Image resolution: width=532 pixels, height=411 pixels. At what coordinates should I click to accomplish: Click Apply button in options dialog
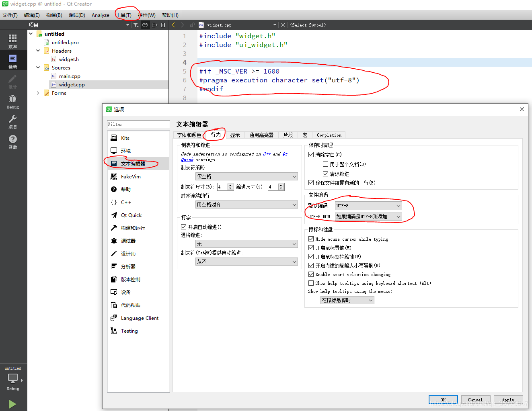point(508,400)
